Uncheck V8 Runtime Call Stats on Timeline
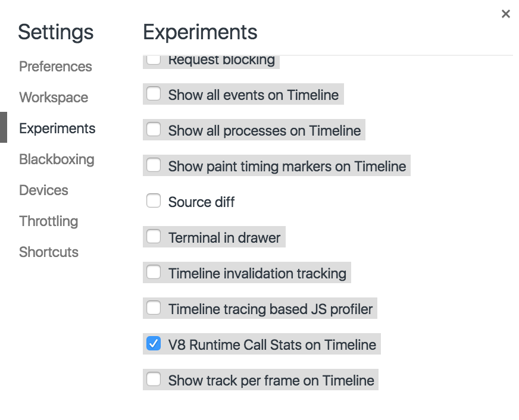 154,344
